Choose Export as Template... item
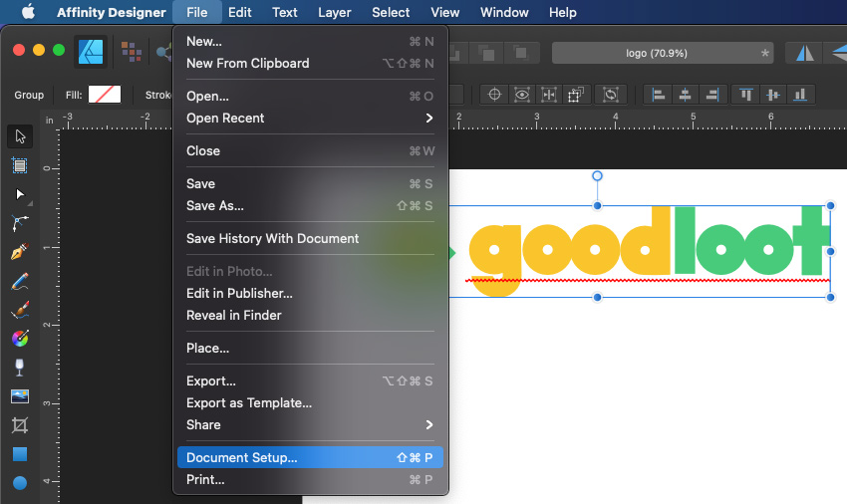The height and width of the screenshot is (504, 847). point(310,403)
